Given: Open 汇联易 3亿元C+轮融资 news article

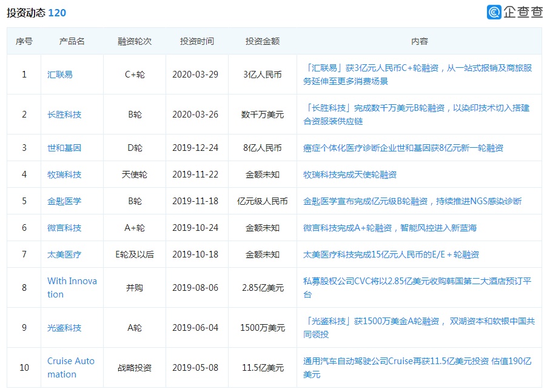Looking at the screenshot, I should (x=418, y=75).
